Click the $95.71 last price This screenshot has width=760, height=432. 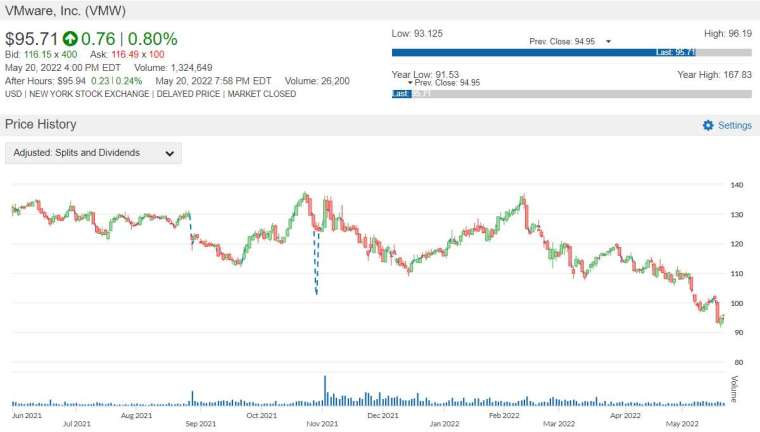(32, 39)
